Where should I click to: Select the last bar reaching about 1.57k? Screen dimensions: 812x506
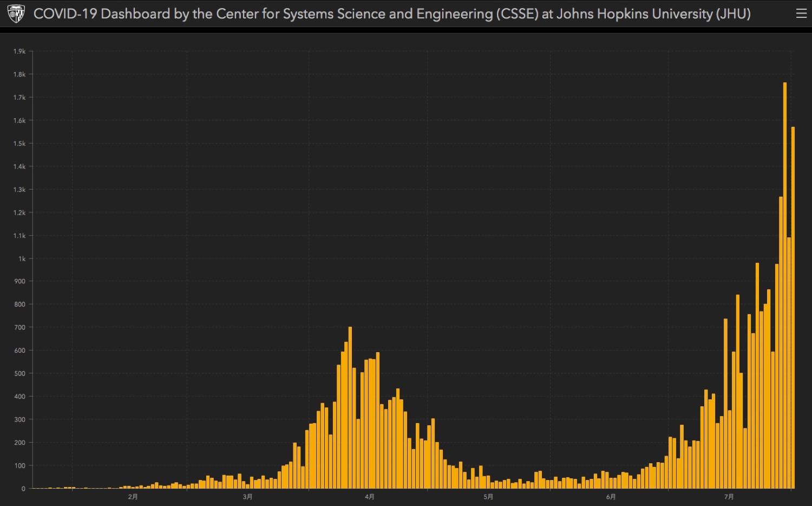(x=793, y=308)
